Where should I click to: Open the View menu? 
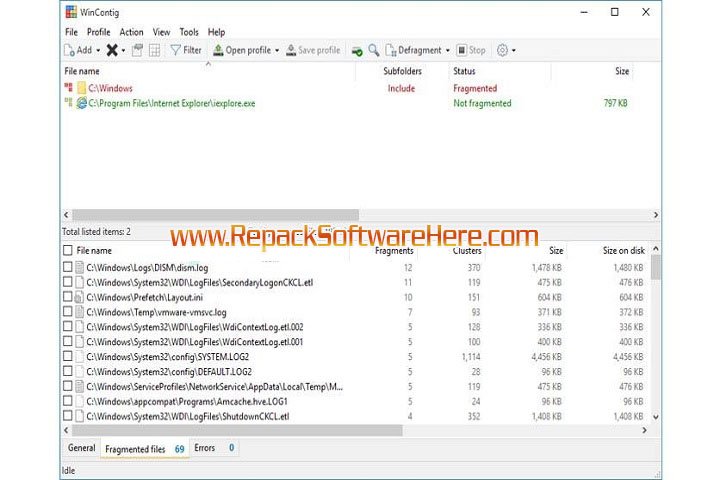(x=161, y=32)
